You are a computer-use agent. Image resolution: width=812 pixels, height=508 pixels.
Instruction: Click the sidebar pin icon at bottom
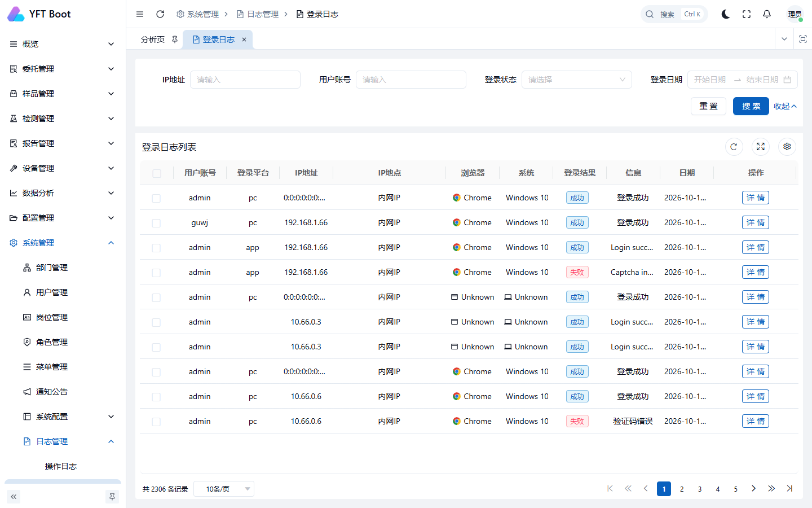112,497
